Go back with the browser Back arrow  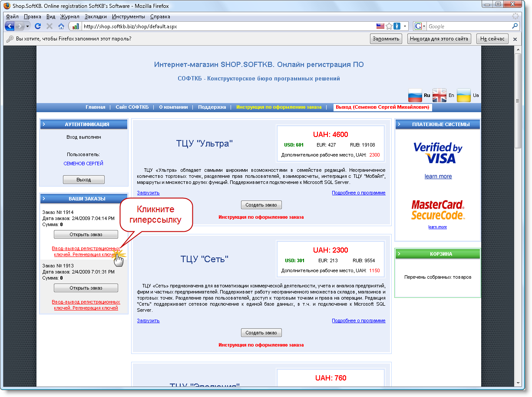(x=10, y=26)
